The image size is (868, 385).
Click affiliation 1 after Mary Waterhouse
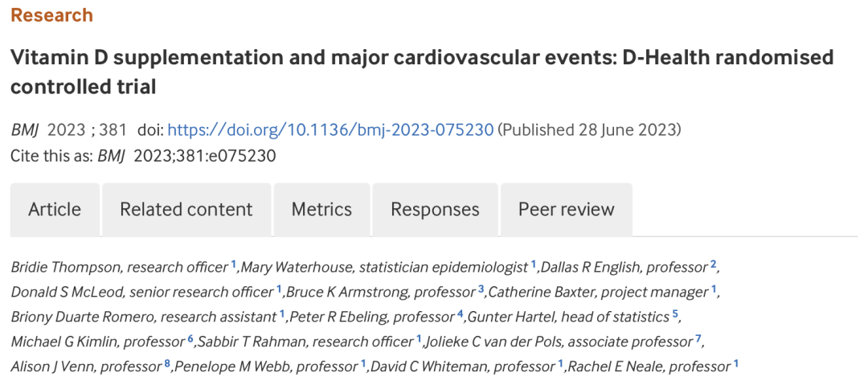(x=533, y=263)
